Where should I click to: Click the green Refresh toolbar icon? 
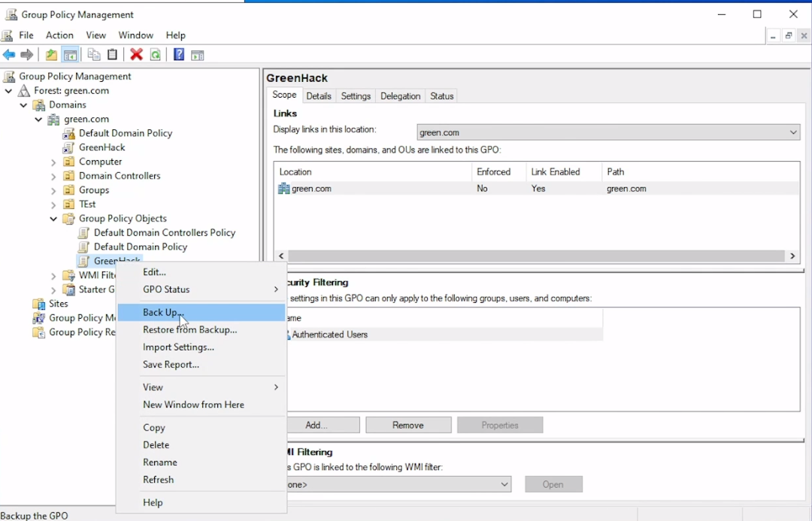155,54
